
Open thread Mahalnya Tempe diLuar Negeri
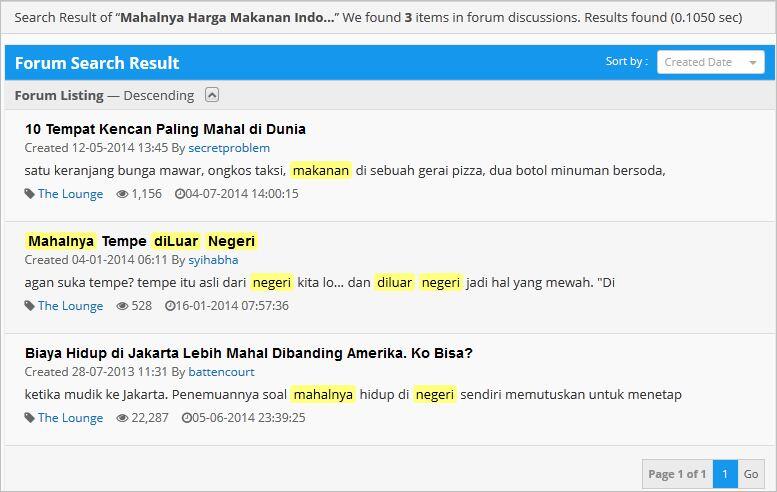point(141,241)
